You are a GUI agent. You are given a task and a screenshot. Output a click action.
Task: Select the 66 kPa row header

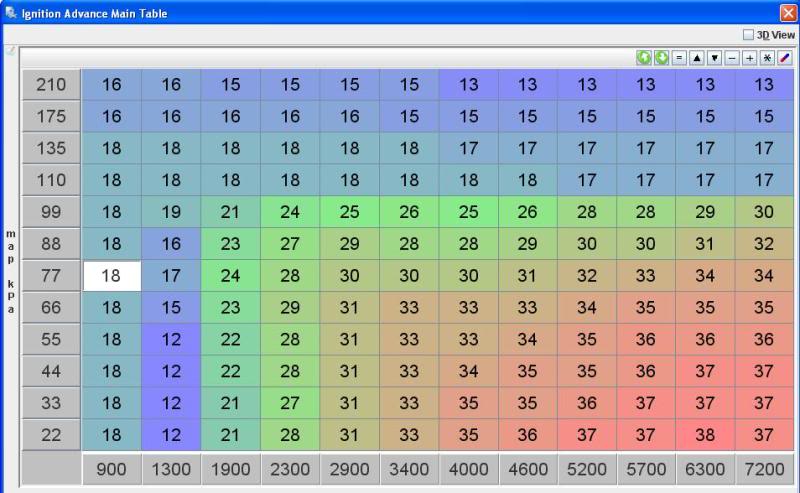51,308
